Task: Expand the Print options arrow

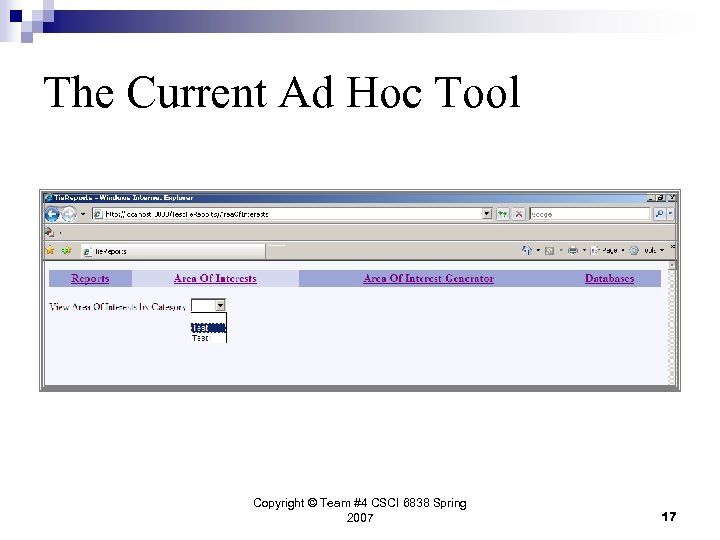Action: coord(584,250)
